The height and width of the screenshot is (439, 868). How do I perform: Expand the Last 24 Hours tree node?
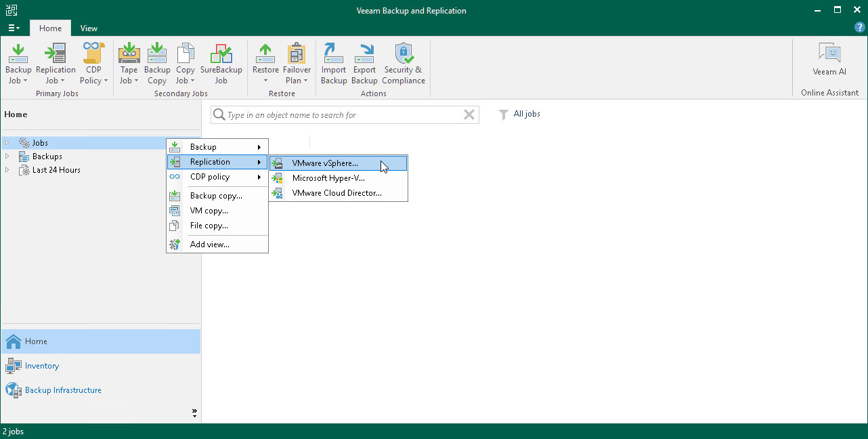[x=7, y=170]
